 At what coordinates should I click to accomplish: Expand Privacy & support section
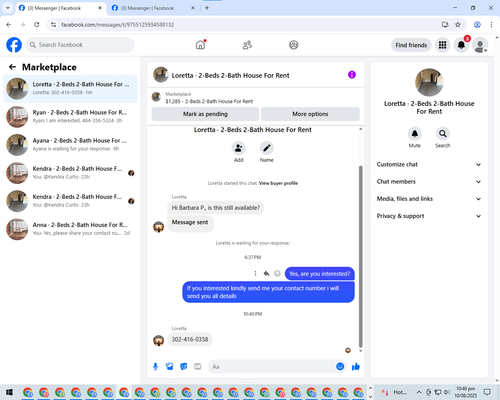tap(429, 216)
